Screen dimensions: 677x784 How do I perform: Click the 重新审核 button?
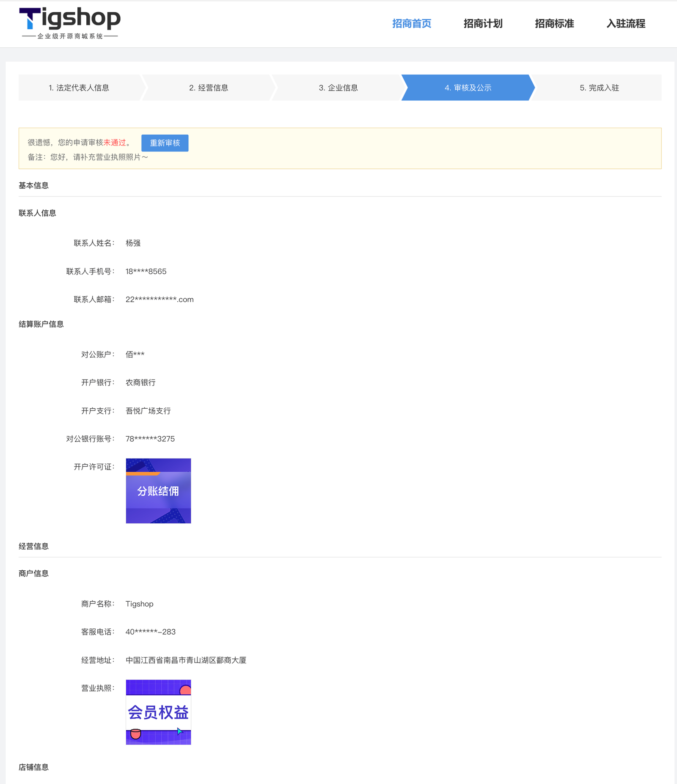tap(165, 143)
